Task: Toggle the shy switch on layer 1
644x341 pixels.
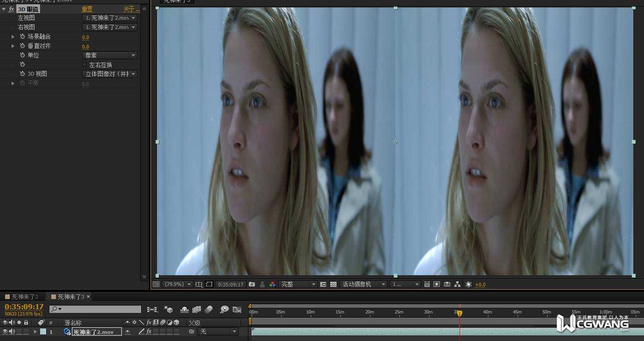Action: [x=127, y=332]
